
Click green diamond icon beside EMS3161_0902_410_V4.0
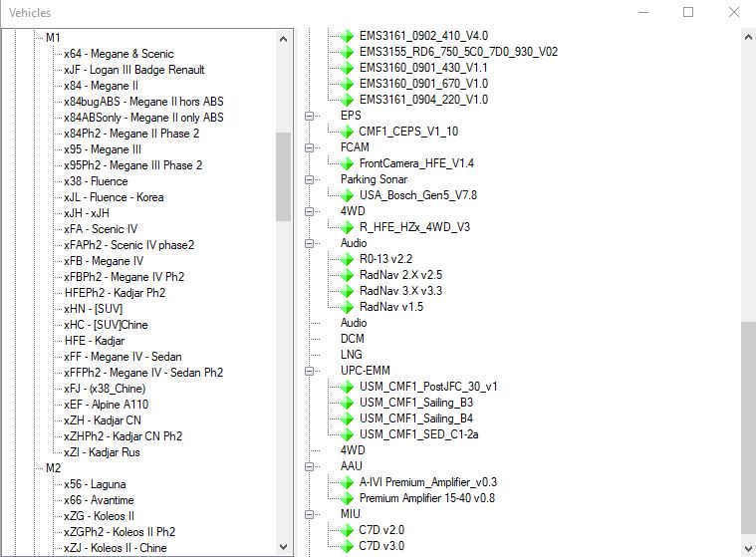tap(347, 36)
